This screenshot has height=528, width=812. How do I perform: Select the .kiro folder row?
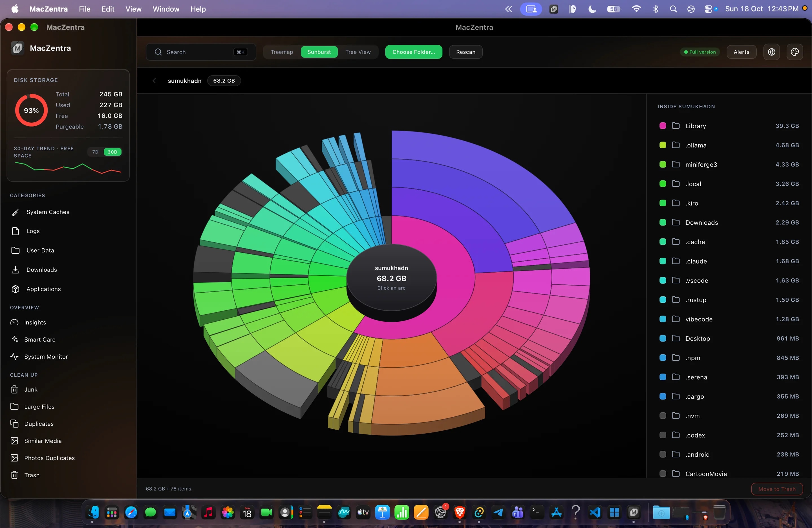pos(729,203)
